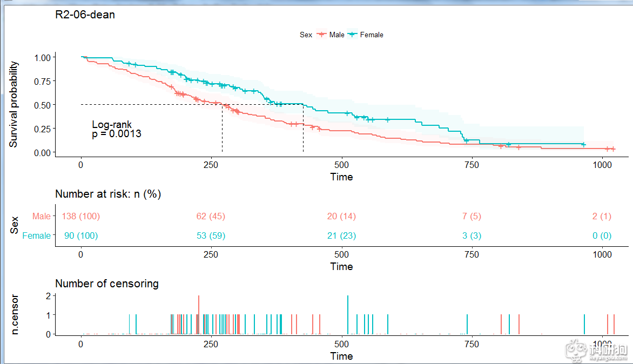Click the 750 tick on survival plot axis
The width and height of the screenshot is (633, 364).
pos(472,165)
